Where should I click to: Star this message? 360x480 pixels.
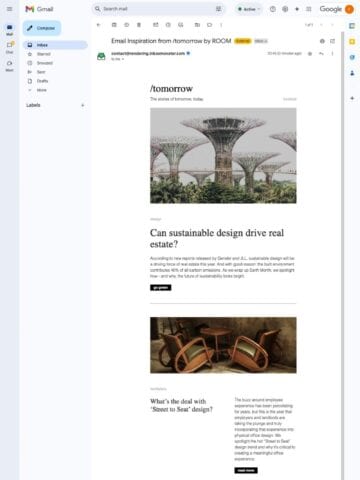click(310, 54)
